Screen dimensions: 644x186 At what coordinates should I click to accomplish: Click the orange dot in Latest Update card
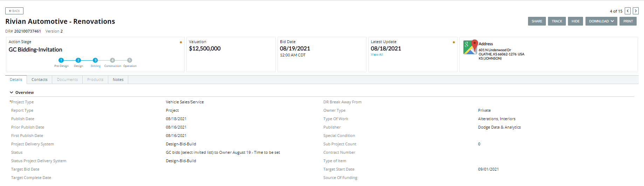point(454,42)
